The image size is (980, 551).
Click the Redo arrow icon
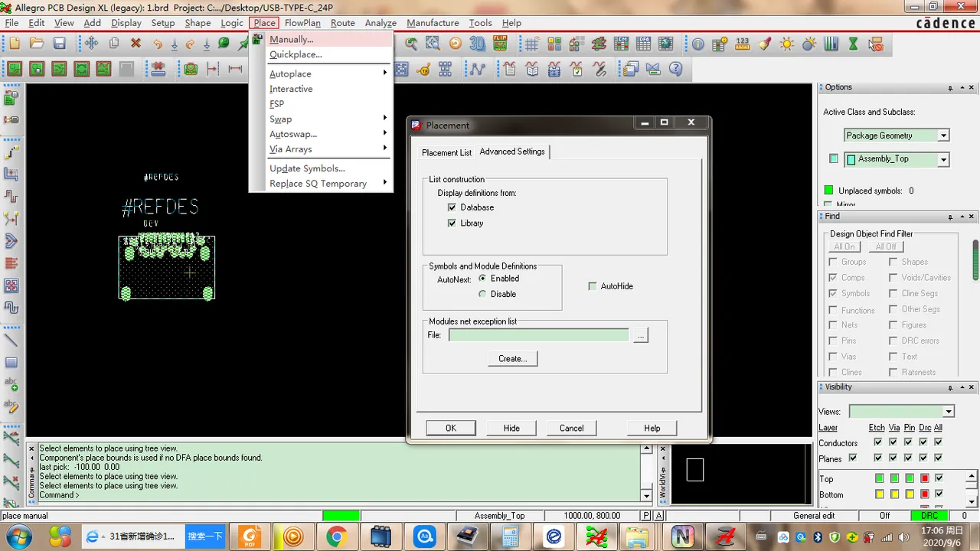(x=191, y=44)
